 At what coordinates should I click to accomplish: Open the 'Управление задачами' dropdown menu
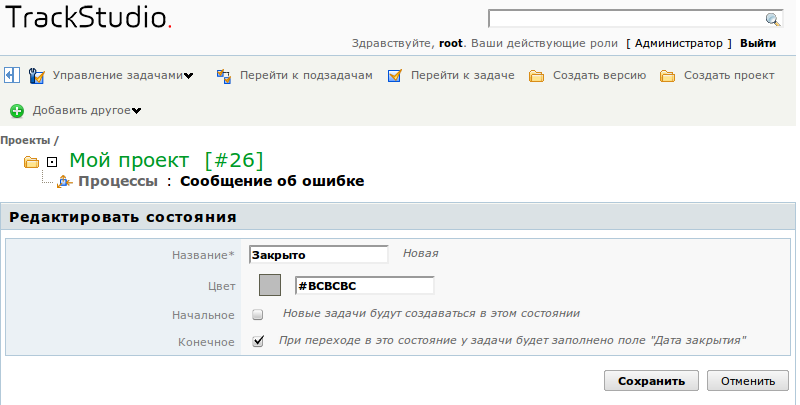click(x=123, y=75)
